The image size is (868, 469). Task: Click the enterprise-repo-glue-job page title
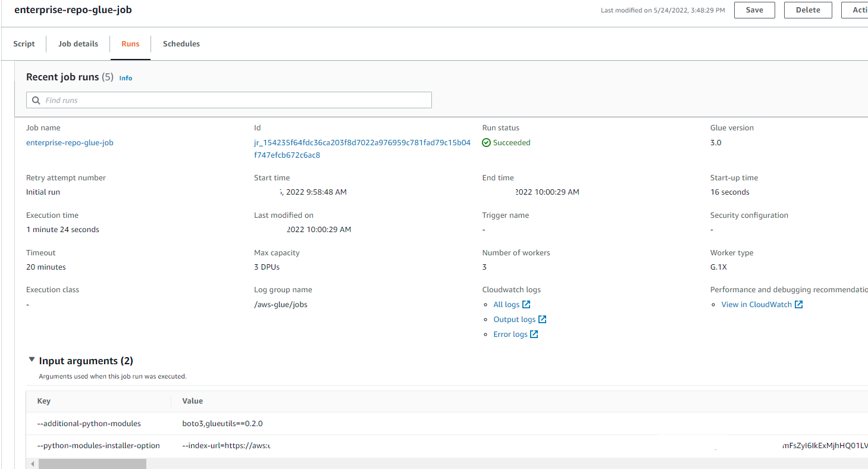pyautogui.click(x=73, y=10)
